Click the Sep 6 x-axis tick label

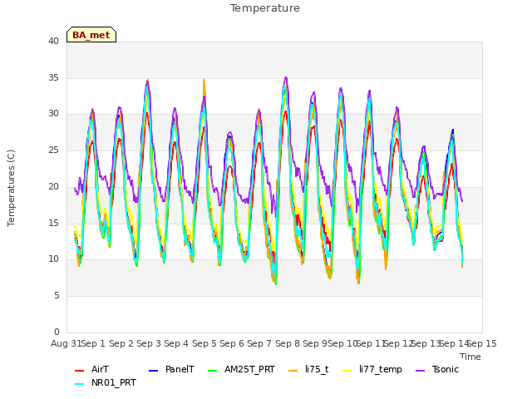tap(232, 343)
